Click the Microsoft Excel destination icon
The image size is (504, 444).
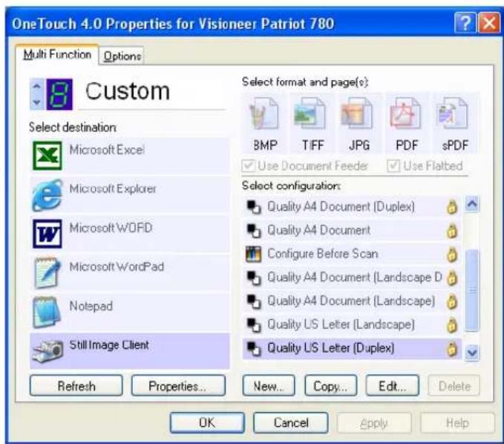click(x=48, y=156)
